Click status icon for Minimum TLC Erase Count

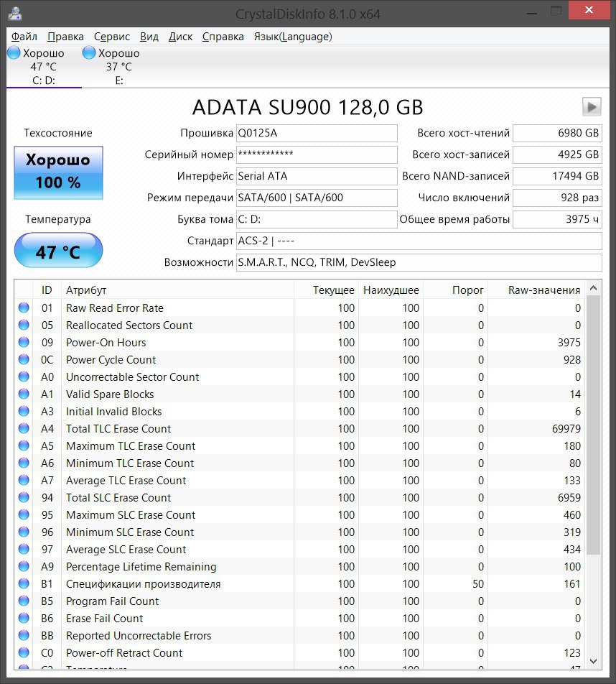24,463
